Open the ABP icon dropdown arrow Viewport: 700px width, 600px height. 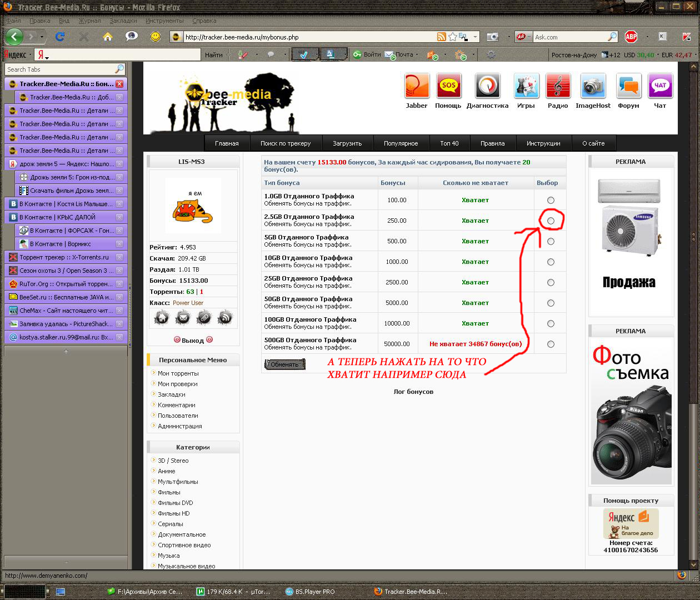(647, 37)
